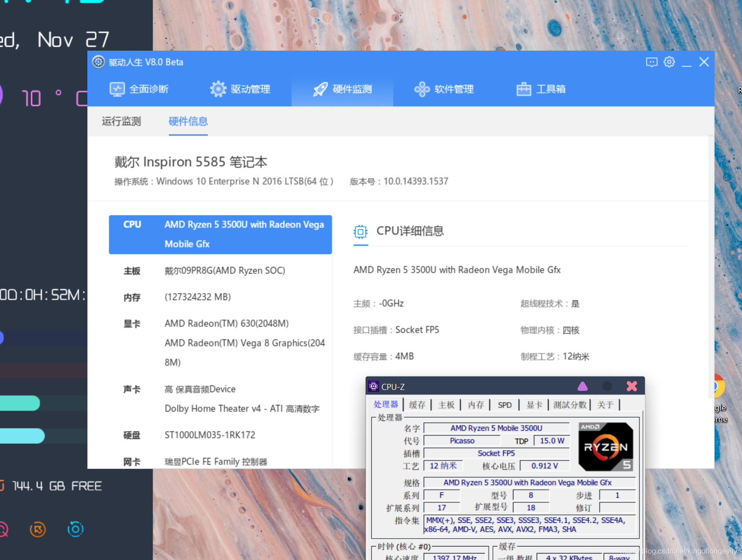This screenshot has width=742, height=560.
Task: Click 接口插槽 Socket FP5 value
Action: pos(417,330)
